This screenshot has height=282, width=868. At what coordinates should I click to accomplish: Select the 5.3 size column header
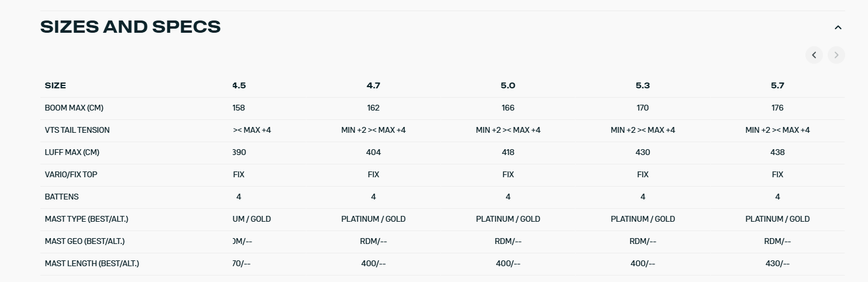click(x=642, y=85)
